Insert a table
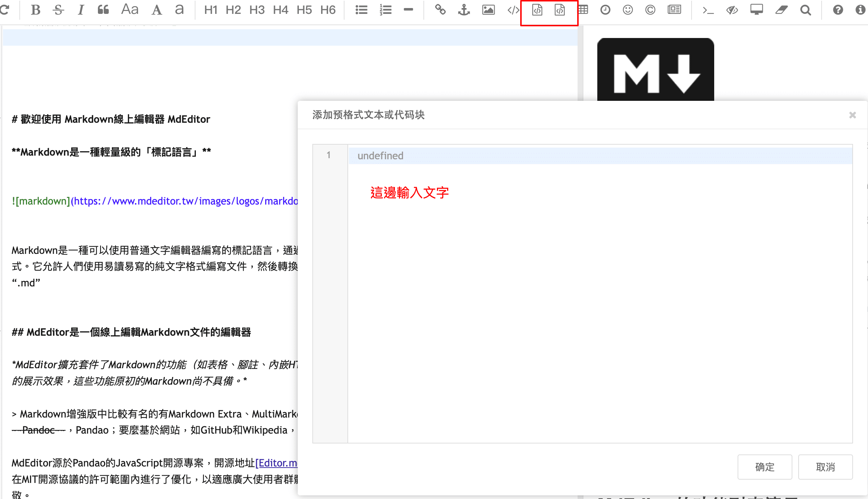868x499 pixels. coord(583,10)
